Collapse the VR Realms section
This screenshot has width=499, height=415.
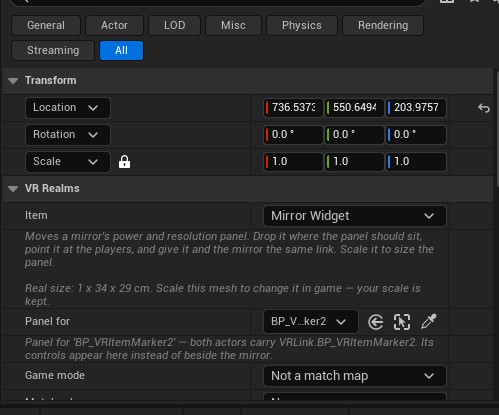coord(13,189)
